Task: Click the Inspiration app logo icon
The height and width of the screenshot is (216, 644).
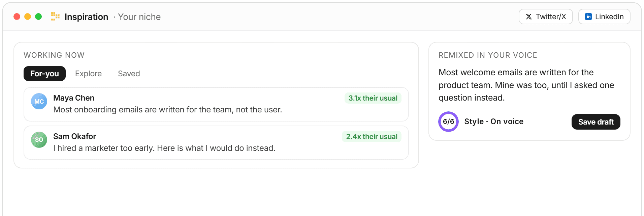Action: [x=55, y=17]
